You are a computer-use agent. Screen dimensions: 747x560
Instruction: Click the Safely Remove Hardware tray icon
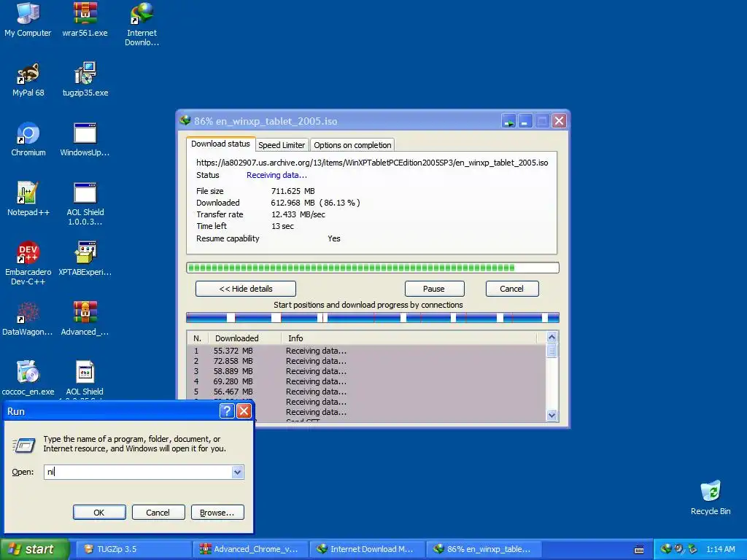pos(692,549)
